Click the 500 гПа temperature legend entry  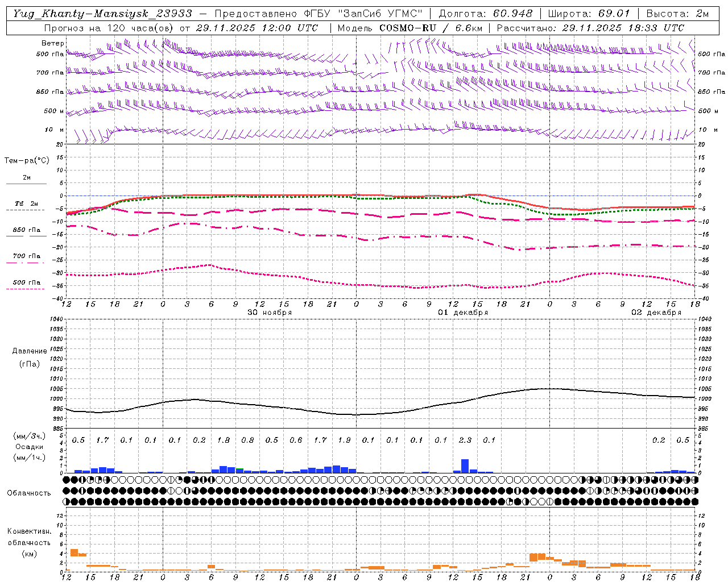point(27,282)
